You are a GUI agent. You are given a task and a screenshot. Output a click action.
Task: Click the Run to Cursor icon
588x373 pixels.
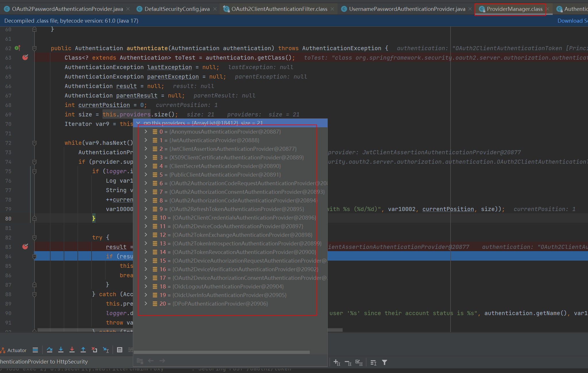106,350
